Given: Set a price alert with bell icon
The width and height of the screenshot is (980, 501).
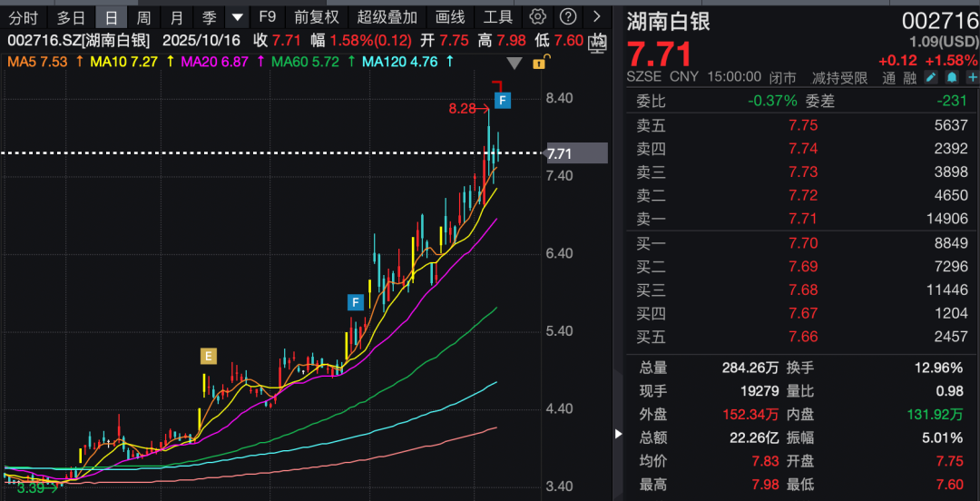Looking at the screenshot, I should pos(952,78).
